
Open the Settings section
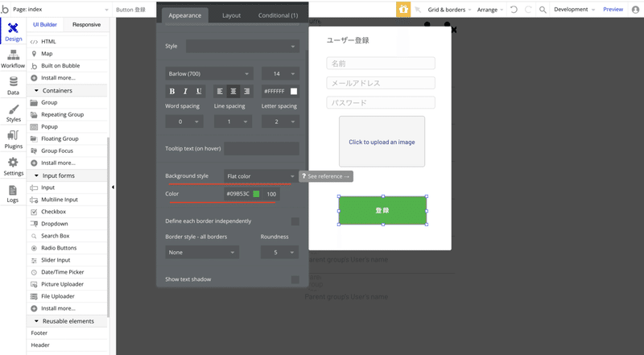tap(13, 167)
